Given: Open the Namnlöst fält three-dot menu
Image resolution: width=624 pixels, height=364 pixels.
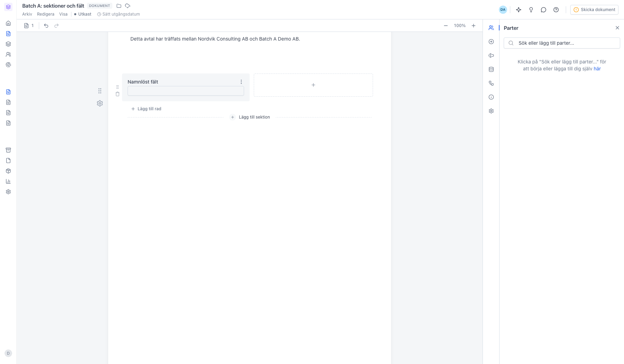Looking at the screenshot, I should pos(241,82).
